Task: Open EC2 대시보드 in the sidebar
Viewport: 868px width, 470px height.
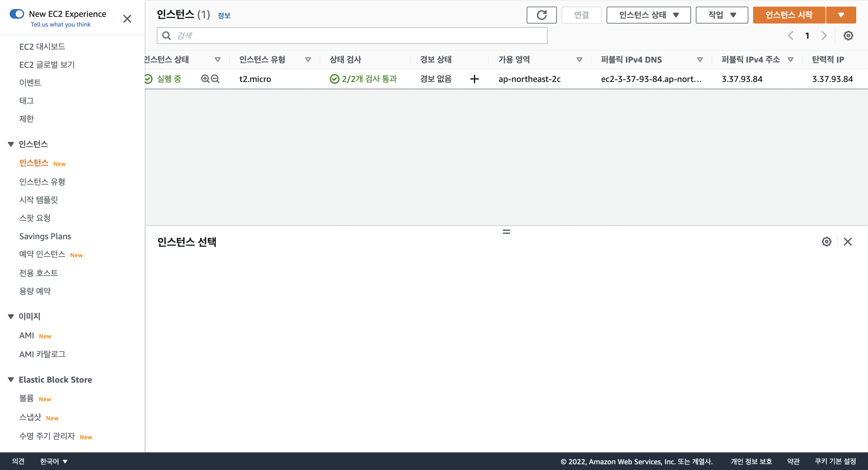Action: pos(42,46)
